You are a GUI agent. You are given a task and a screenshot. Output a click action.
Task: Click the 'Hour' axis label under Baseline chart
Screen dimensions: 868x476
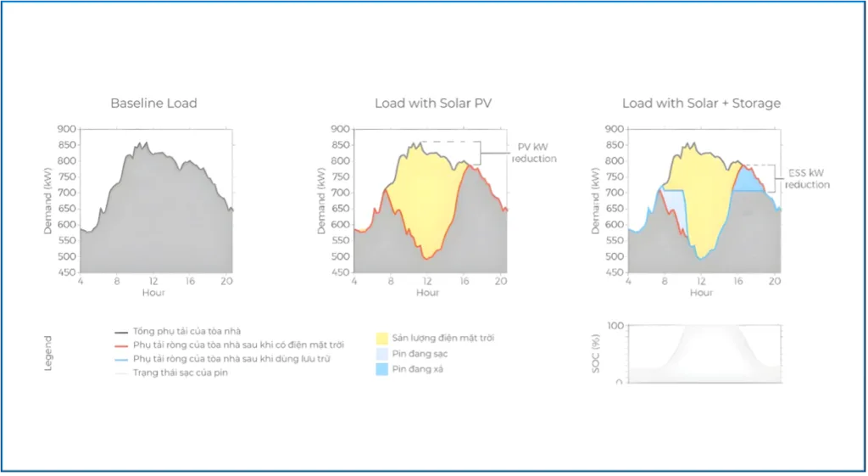[153, 293]
